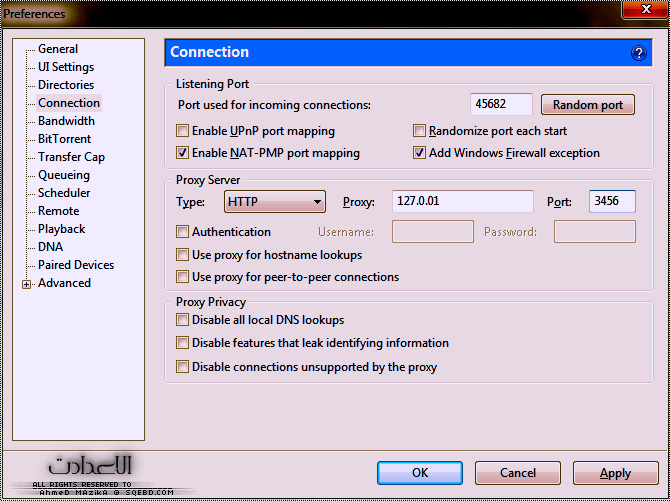This screenshot has width=670, height=501.
Task: Select Bandwidth in the settings tree
Action: pyautogui.click(x=66, y=121)
